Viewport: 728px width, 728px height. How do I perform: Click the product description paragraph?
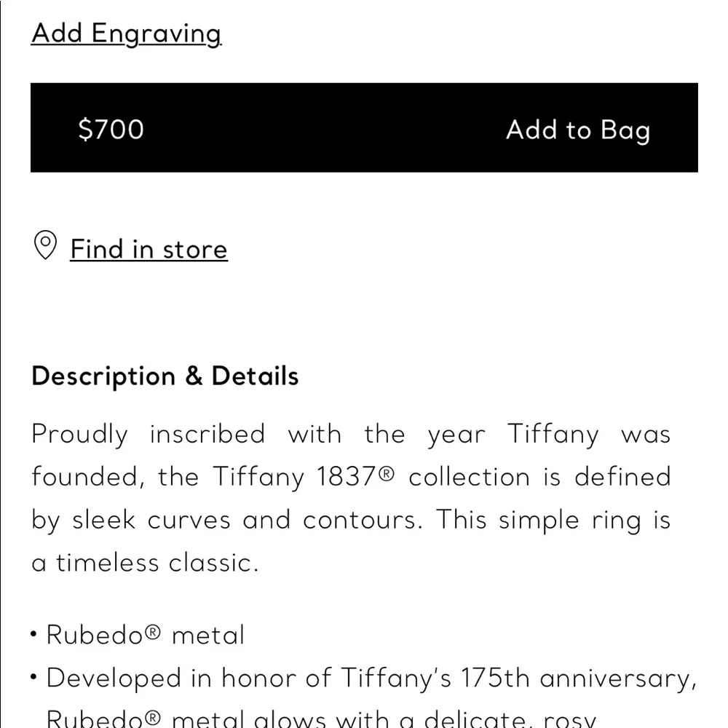pyautogui.click(x=349, y=498)
